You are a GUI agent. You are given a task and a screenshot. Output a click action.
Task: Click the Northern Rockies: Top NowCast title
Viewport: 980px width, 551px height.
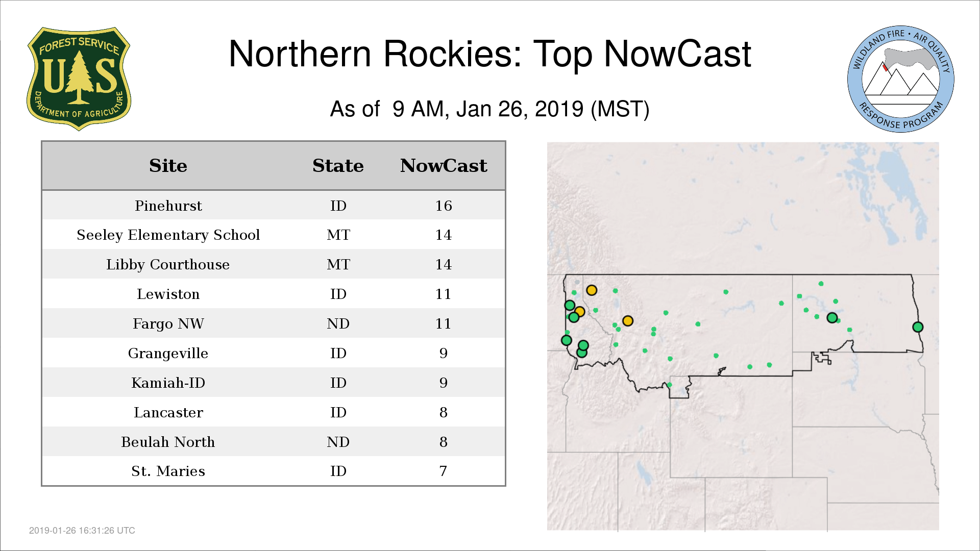click(489, 54)
